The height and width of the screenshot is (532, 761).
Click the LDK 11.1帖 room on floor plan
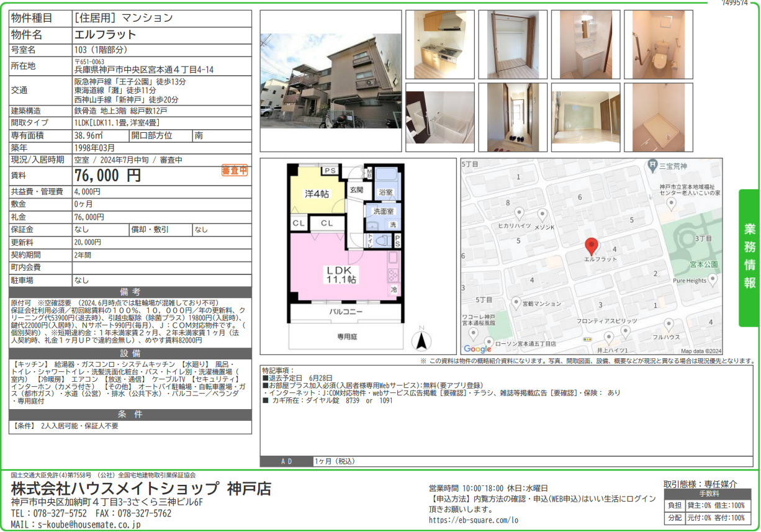[x=344, y=268]
